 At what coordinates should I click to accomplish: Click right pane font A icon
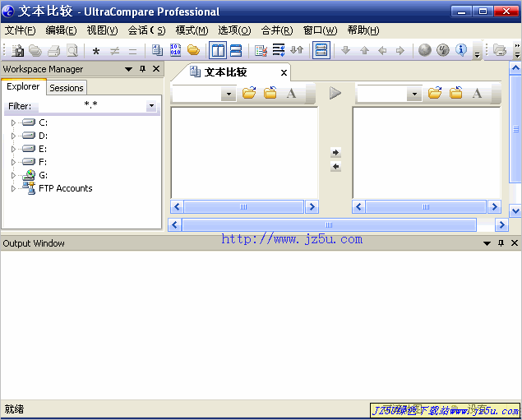coord(477,93)
